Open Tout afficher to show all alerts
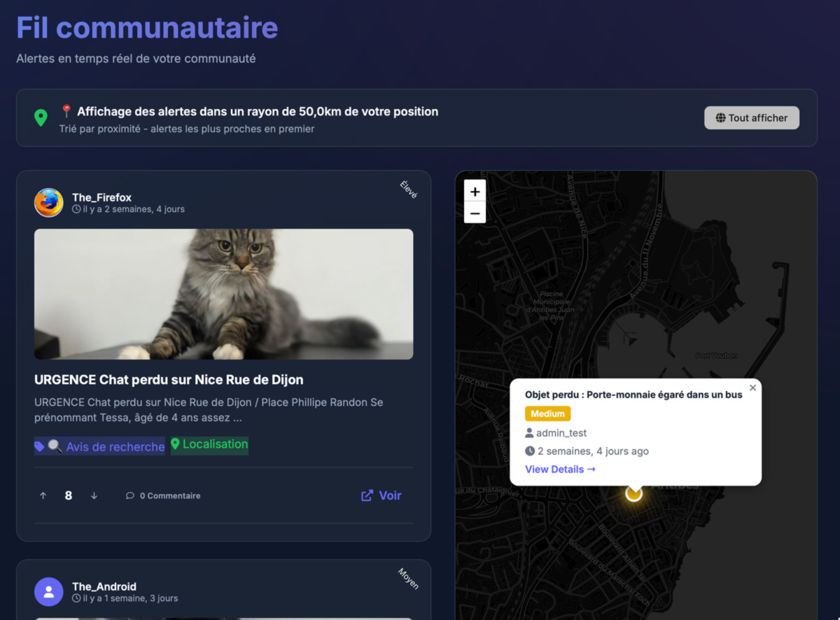 752,118
